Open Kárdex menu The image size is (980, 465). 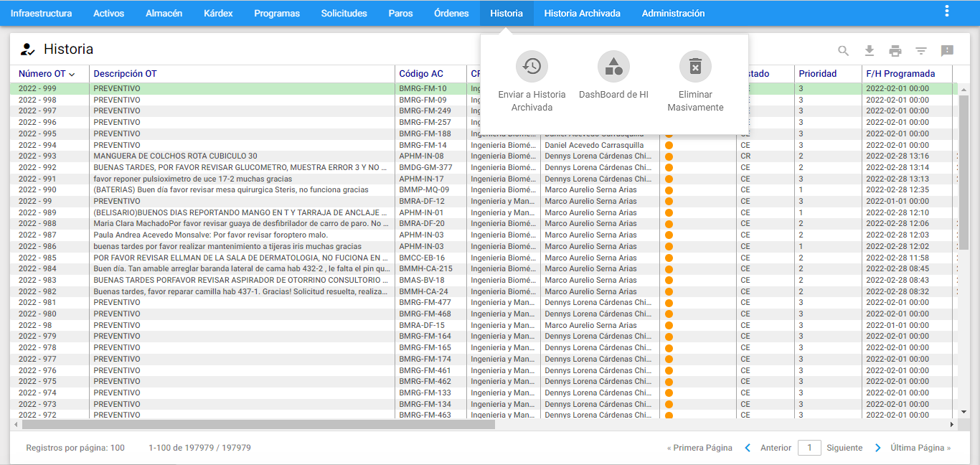click(x=218, y=13)
